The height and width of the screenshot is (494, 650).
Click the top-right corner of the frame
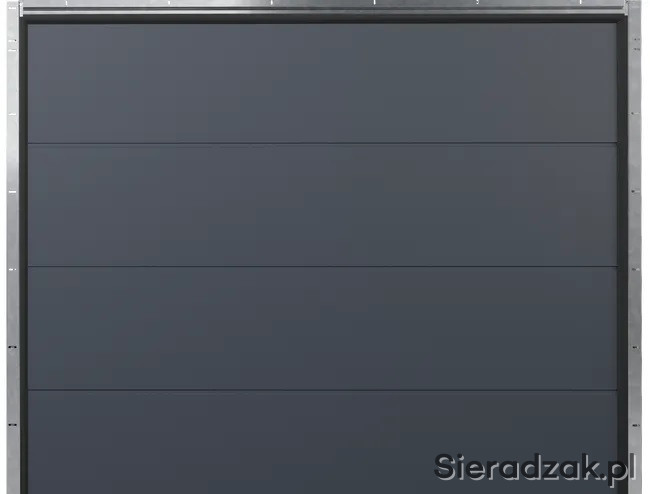(x=634, y=8)
